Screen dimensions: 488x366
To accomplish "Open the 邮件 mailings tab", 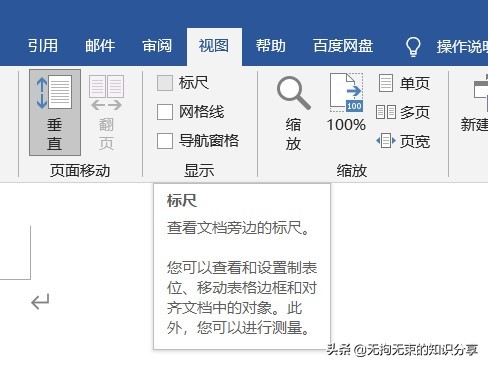I will 100,46.
